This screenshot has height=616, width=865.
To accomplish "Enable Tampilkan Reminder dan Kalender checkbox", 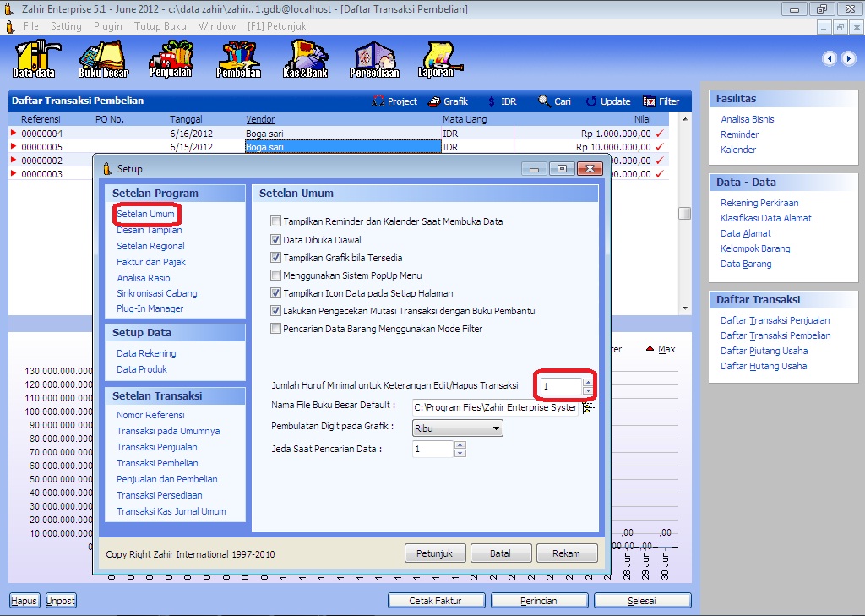I will pos(275,221).
